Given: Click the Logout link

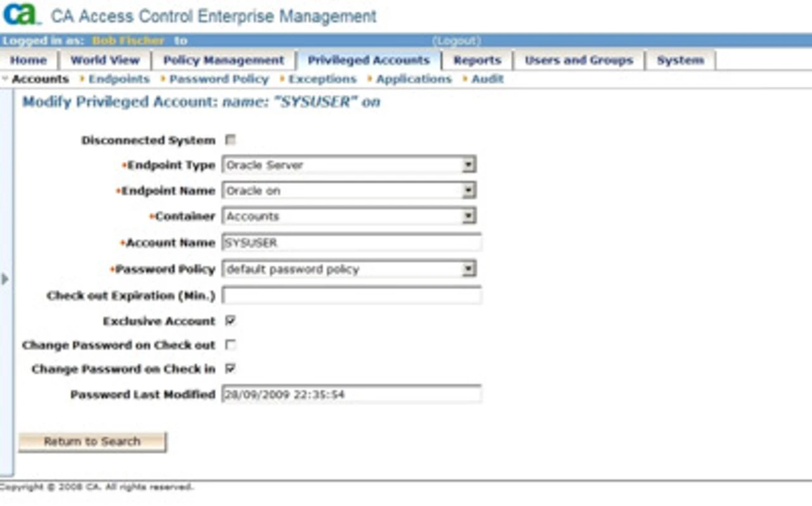Looking at the screenshot, I should [456, 41].
